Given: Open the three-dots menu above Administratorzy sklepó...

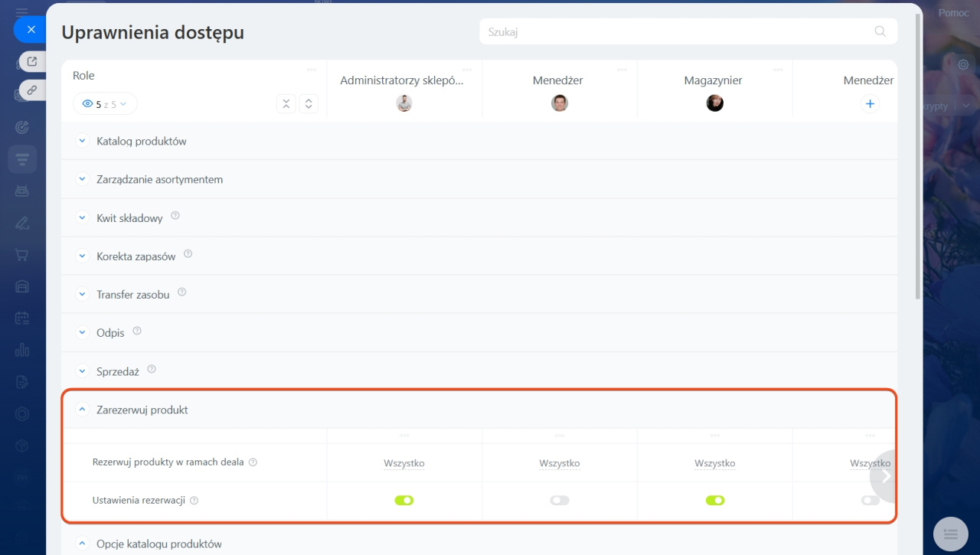Looking at the screenshot, I should point(466,69).
